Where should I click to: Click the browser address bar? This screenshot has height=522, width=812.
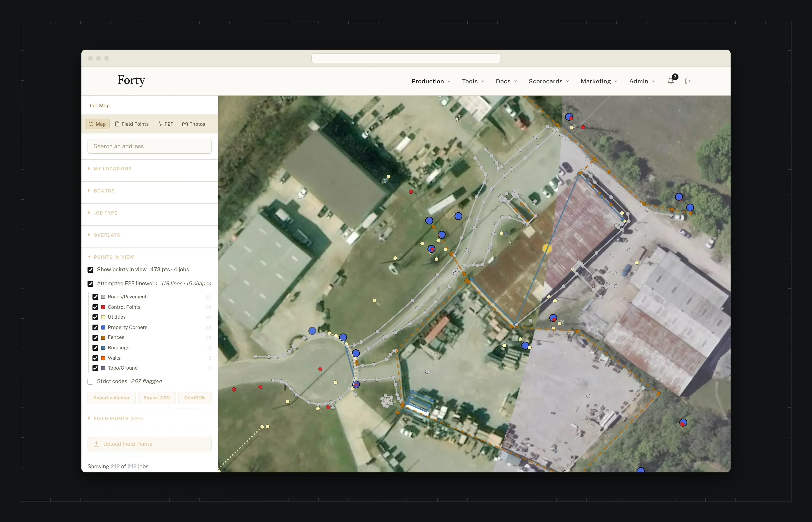(406, 58)
